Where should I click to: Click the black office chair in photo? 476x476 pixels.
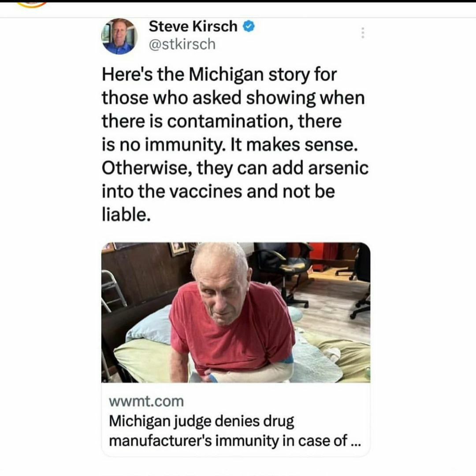[x=283, y=273]
